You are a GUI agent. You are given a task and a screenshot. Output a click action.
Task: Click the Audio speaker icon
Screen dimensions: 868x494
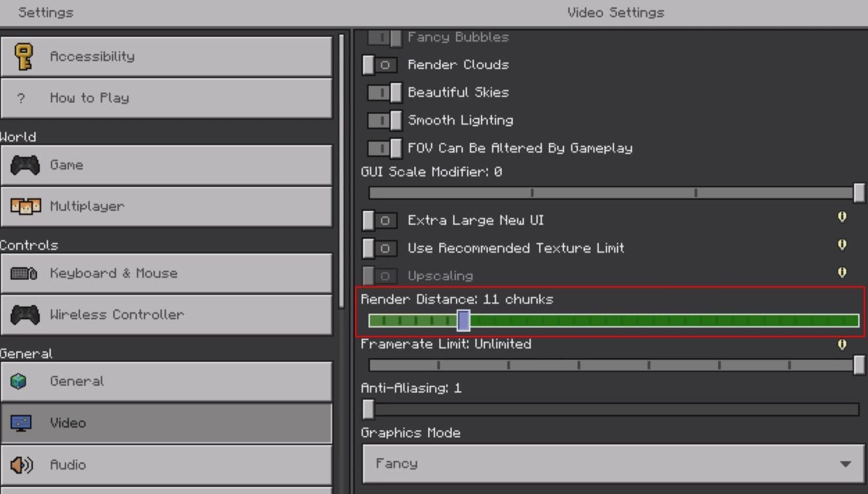click(22, 464)
